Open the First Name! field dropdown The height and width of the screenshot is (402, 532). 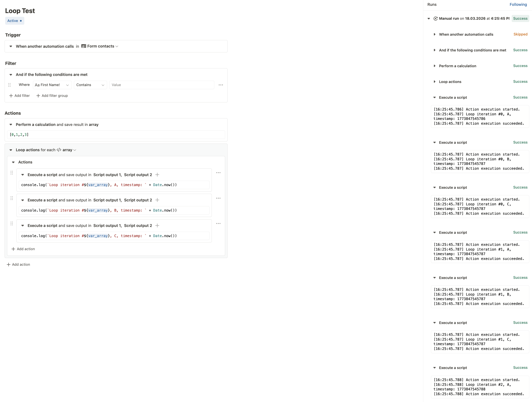[x=52, y=85]
